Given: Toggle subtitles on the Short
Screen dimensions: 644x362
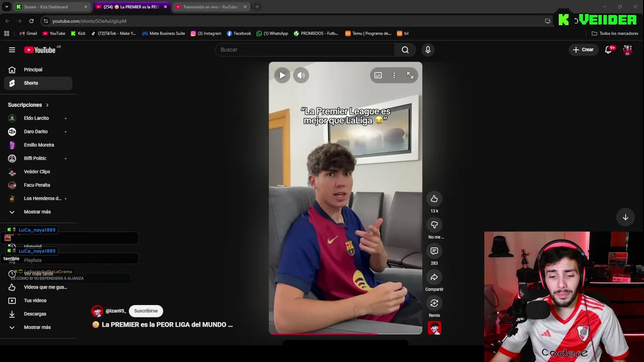Looking at the screenshot, I should (378, 75).
